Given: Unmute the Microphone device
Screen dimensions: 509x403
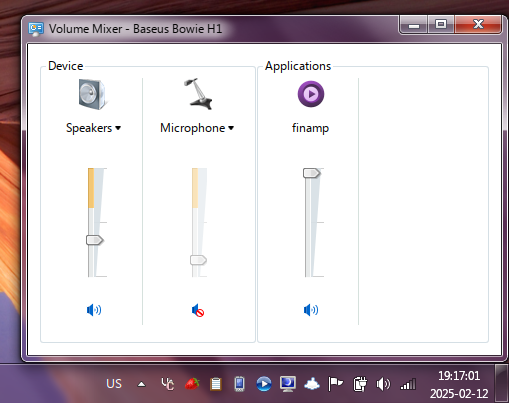Looking at the screenshot, I should point(198,310).
